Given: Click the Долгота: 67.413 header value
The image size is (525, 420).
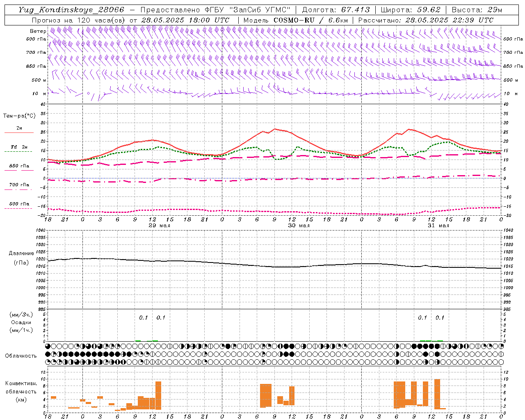Looking at the screenshot, I should click(336, 10).
